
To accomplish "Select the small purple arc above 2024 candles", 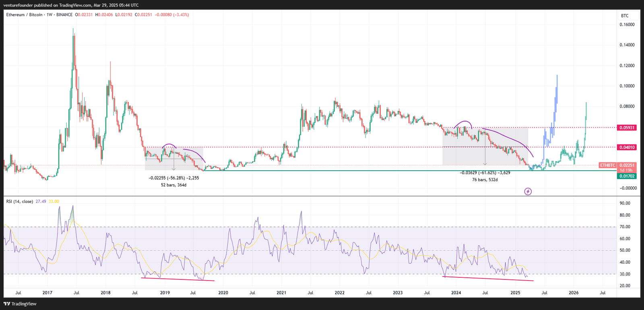I will tap(463, 122).
